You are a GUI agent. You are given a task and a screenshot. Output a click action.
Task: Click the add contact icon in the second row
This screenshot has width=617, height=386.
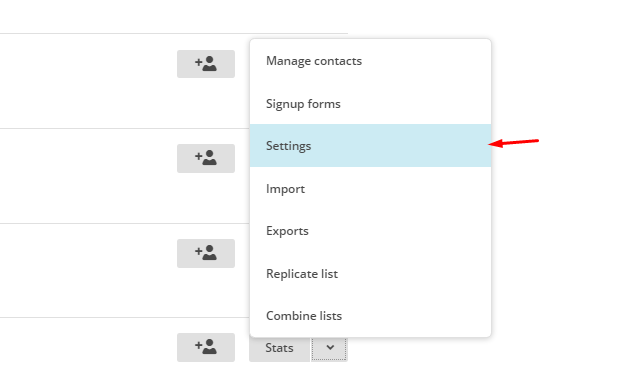point(206,158)
